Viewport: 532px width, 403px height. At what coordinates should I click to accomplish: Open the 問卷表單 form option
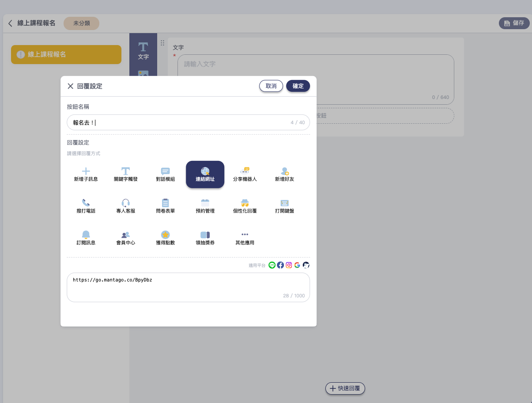click(x=165, y=203)
